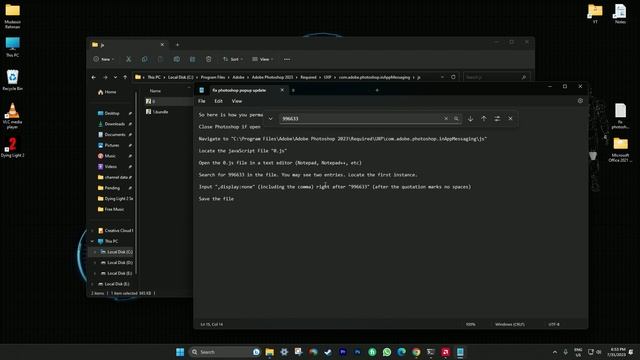This screenshot has width=640, height=360.
Task: Click the zoom level in Notepad status bar
Action: point(470,324)
